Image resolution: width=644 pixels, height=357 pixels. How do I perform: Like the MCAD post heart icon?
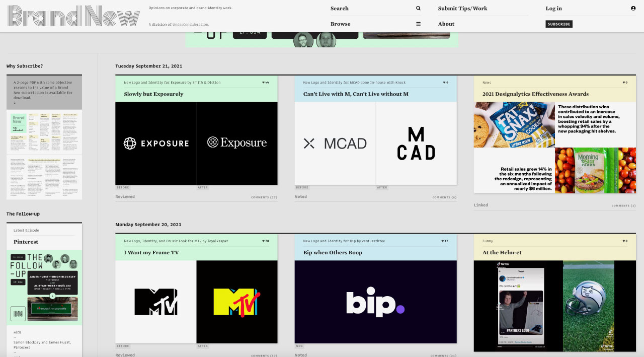pyautogui.click(x=444, y=83)
